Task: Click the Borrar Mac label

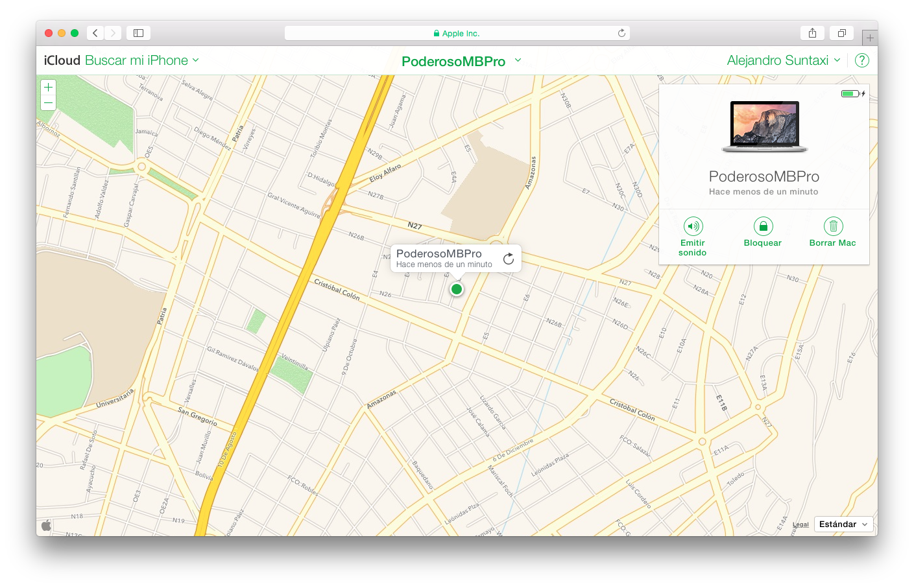Action: [833, 243]
